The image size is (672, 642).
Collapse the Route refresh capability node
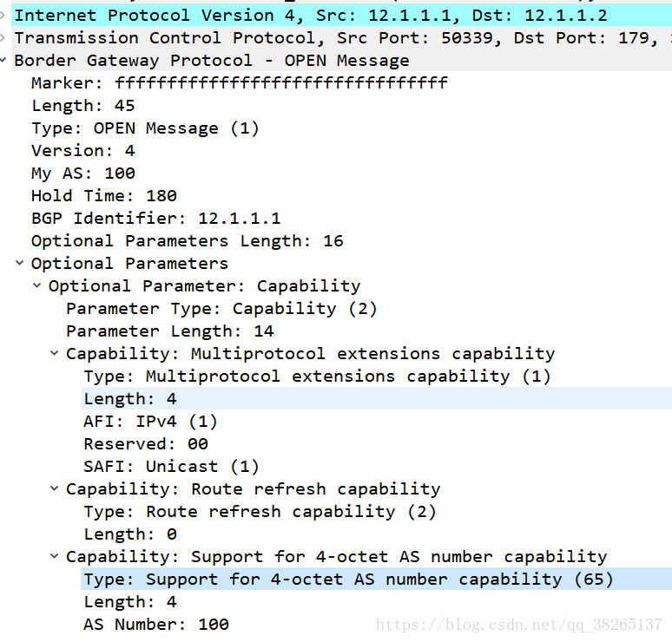coord(55,489)
